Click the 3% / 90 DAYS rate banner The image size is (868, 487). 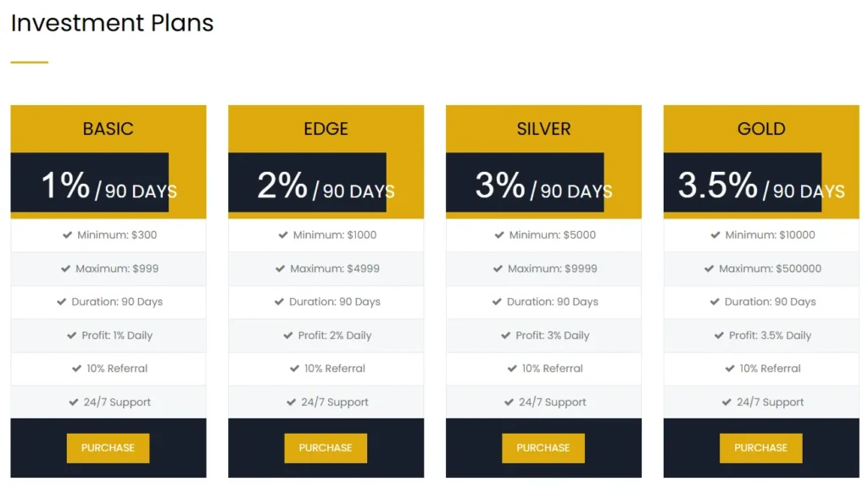(x=543, y=185)
